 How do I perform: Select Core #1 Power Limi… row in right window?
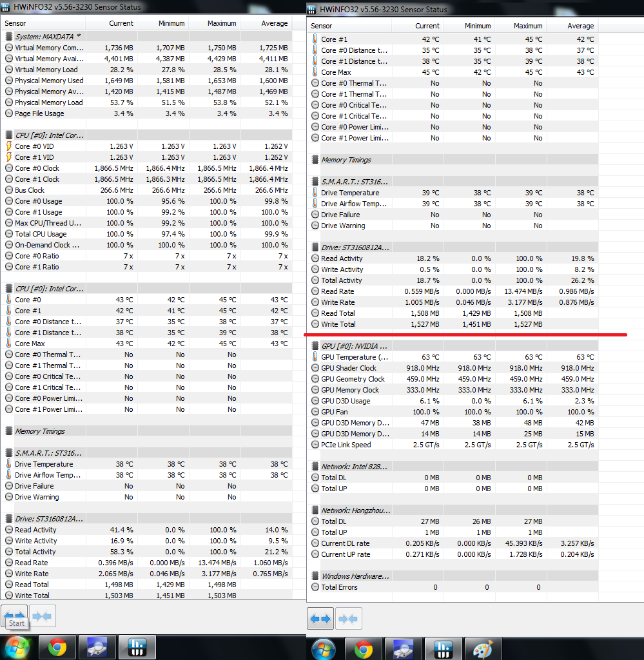pyautogui.click(x=453, y=138)
